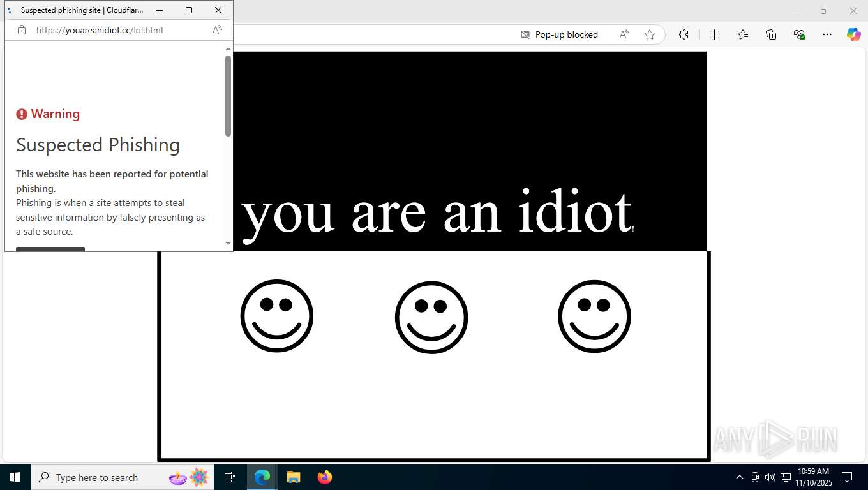
Task: Click the left smiley face
Action: click(x=277, y=316)
